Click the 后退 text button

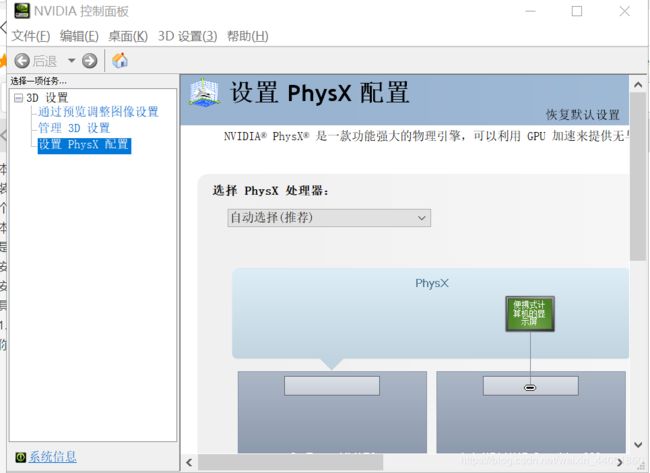(x=45, y=61)
